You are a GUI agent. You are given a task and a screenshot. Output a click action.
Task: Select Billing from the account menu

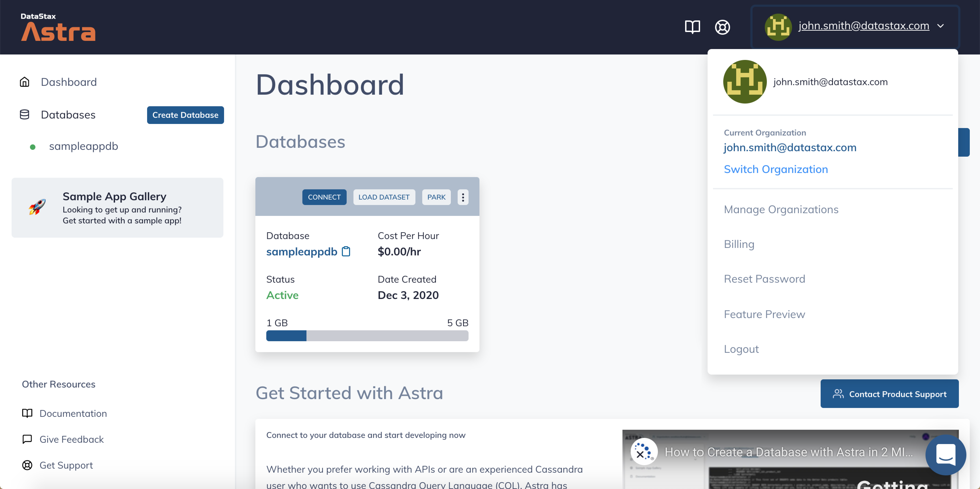click(x=739, y=244)
